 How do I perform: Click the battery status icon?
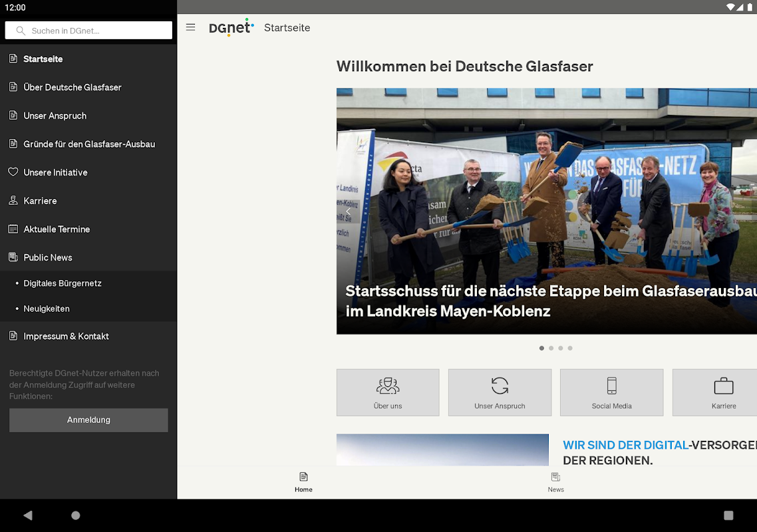[750, 7]
